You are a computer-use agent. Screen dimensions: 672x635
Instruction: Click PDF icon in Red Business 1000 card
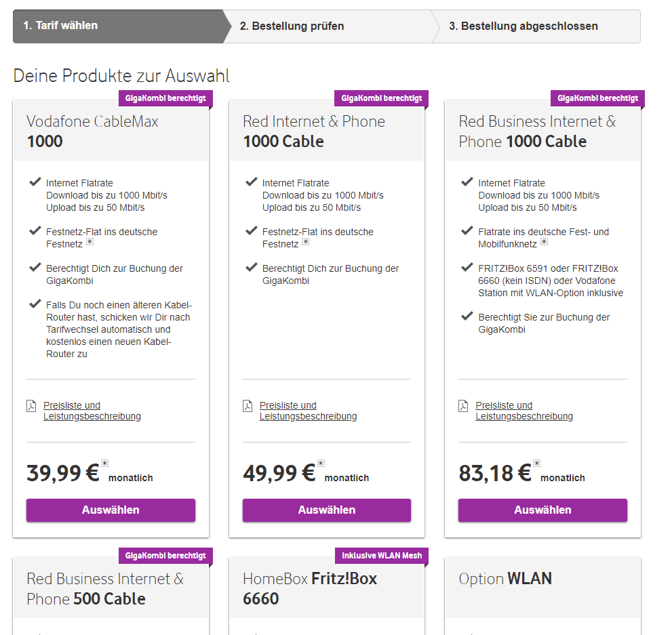[463, 406]
